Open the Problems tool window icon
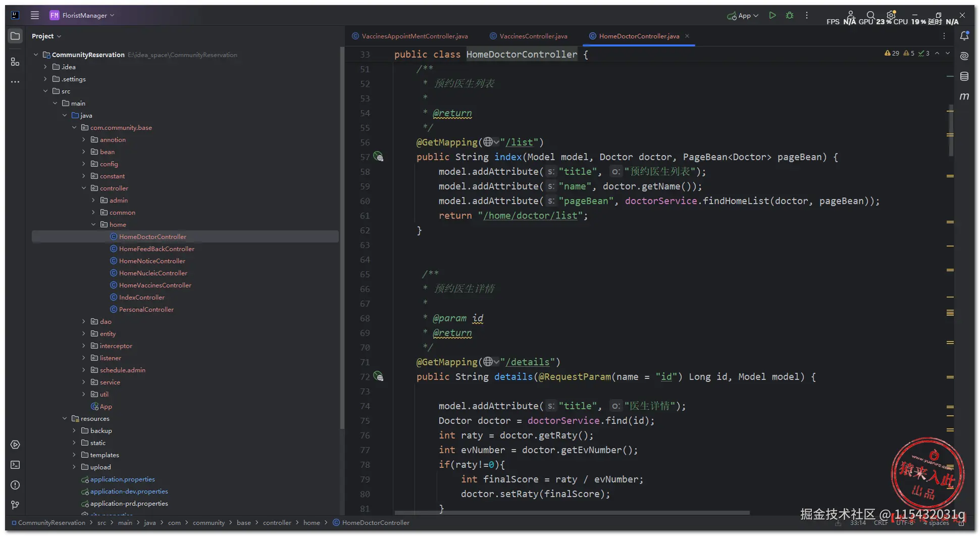Screen dimensions: 980x536 [15, 485]
